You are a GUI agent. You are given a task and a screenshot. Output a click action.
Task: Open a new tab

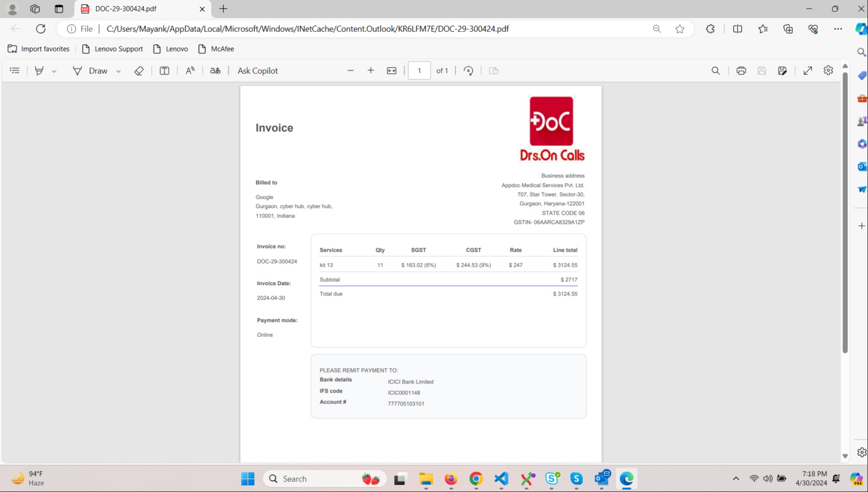pos(223,9)
